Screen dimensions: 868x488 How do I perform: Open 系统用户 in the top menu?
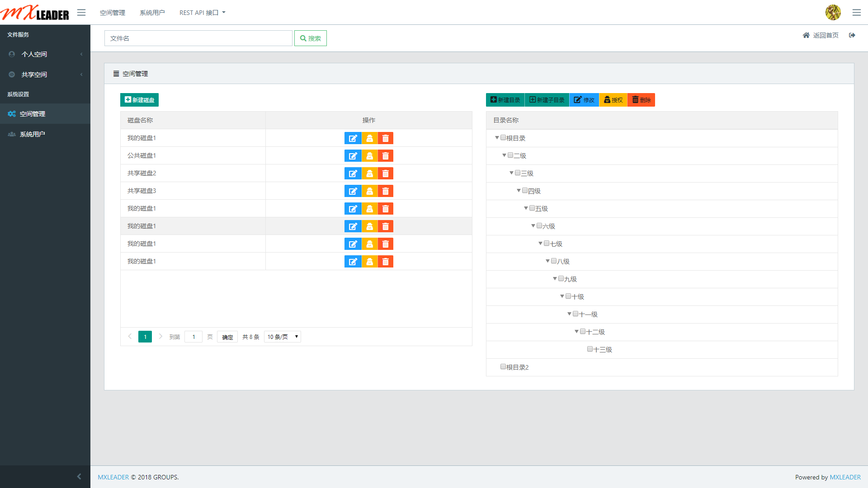click(152, 13)
